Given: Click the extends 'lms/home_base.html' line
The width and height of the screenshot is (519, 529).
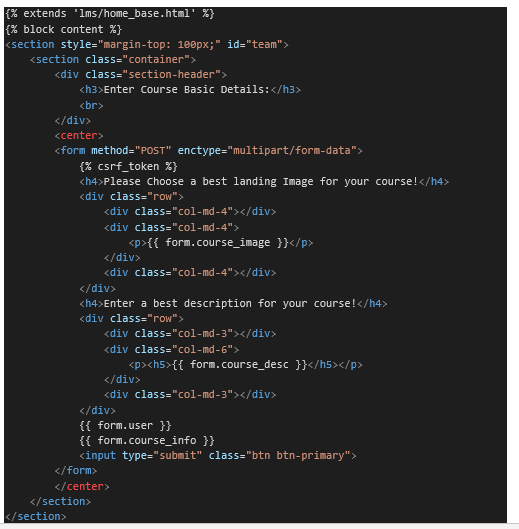Looking at the screenshot, I should [110, 13].
